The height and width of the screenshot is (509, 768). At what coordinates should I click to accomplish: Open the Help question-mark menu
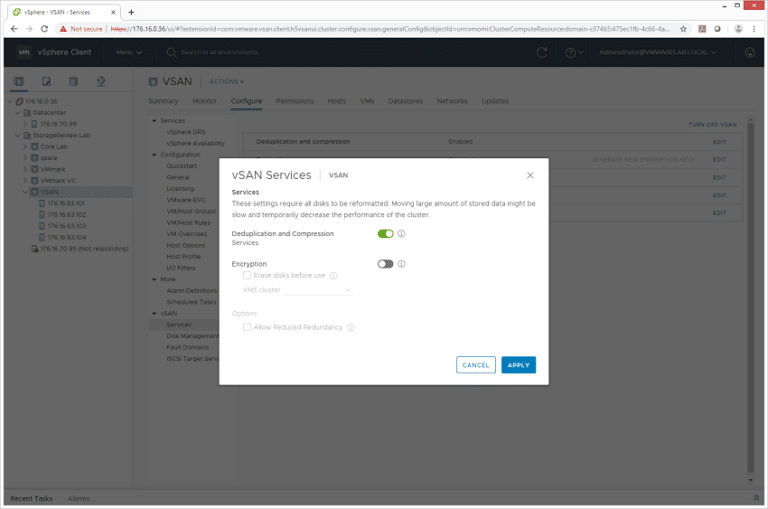pyautogui.click(x=574, y=52)
